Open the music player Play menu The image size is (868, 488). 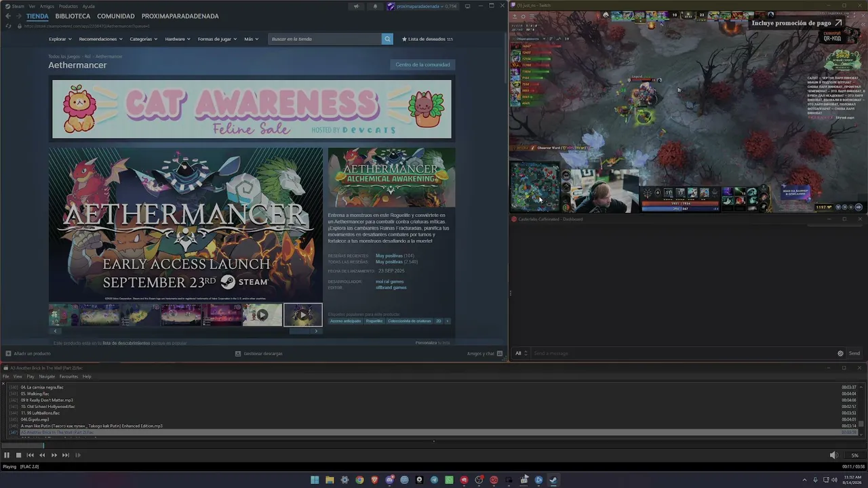tap(31, 377)
